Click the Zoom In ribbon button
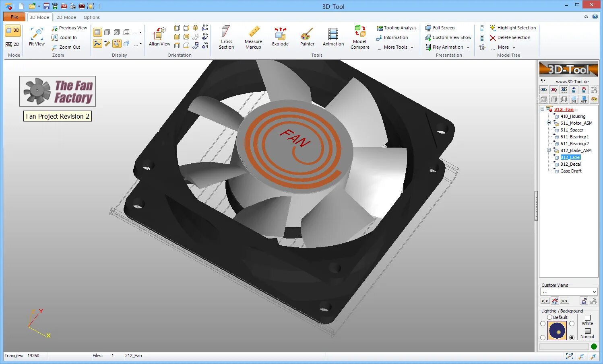603x364 pixels. tap(64, 37)
